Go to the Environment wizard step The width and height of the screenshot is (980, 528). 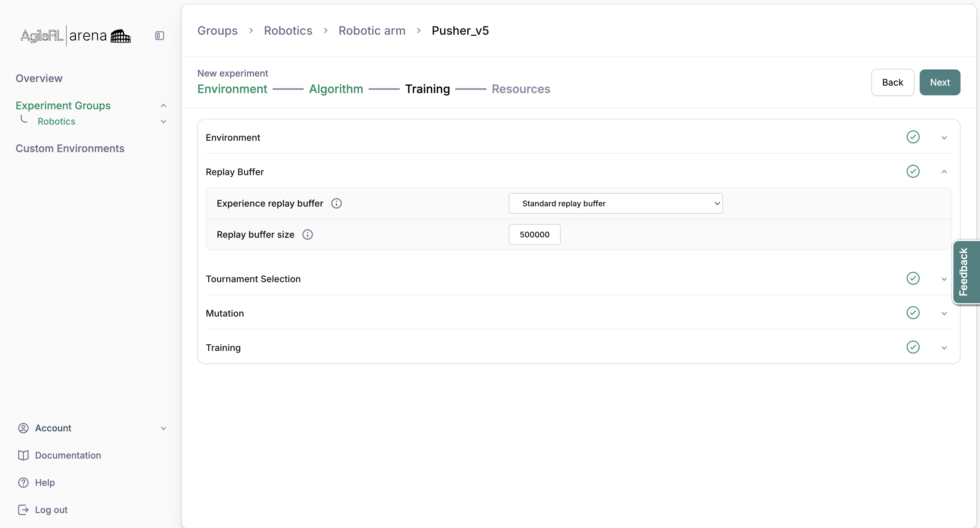(232, 89)
